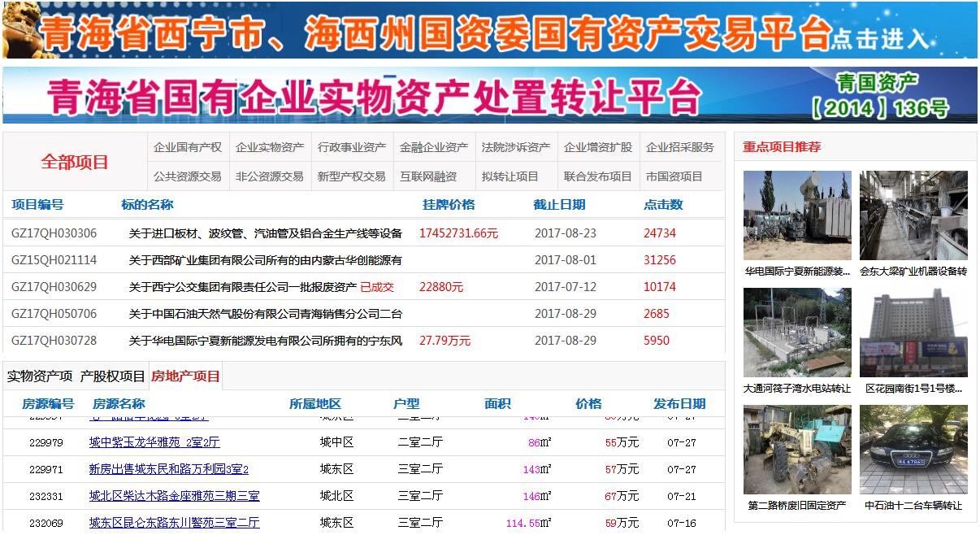Screen dimensions: 980x535
Task: Select the 房地产项目 tab
Action: coord(185,376)
